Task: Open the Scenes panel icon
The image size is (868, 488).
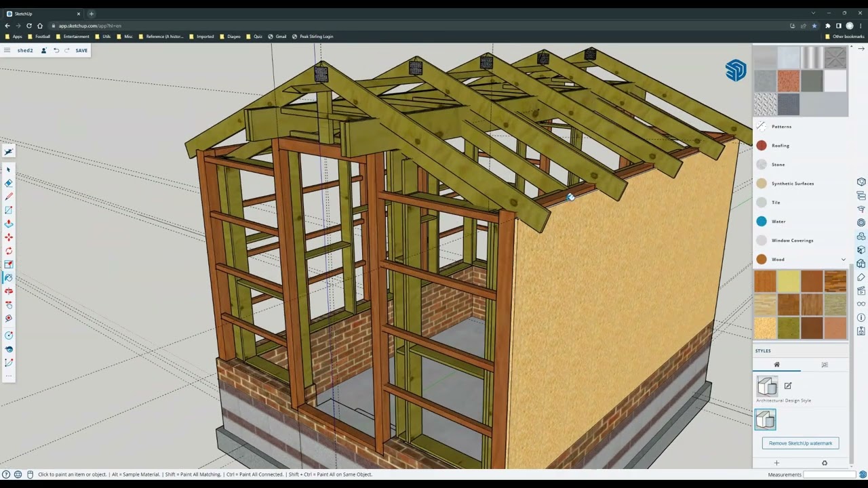Action: (x=861, y=291)
